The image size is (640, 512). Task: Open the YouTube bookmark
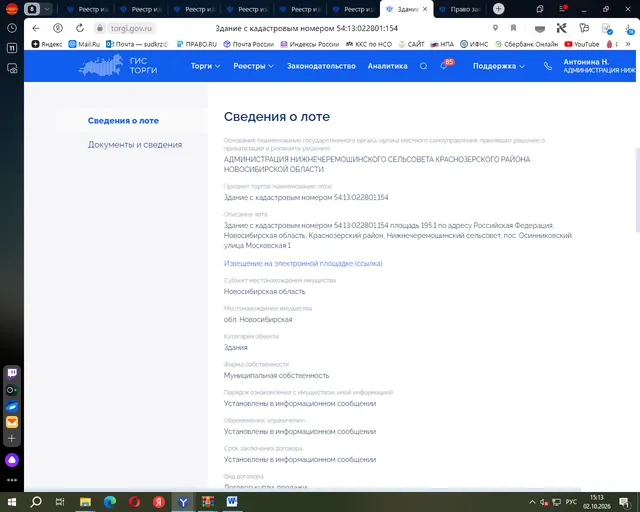(x=582, y=44)
